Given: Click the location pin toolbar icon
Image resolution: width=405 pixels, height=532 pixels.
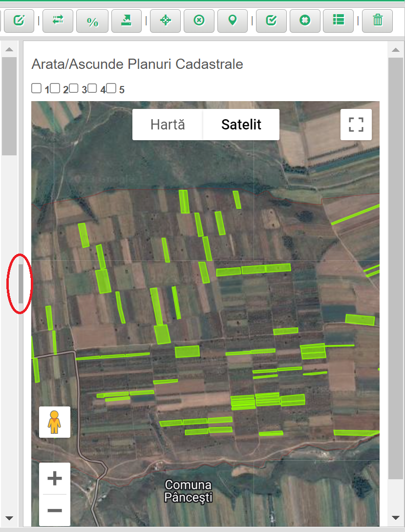Looking at the screenshot, I should point(233,21).
